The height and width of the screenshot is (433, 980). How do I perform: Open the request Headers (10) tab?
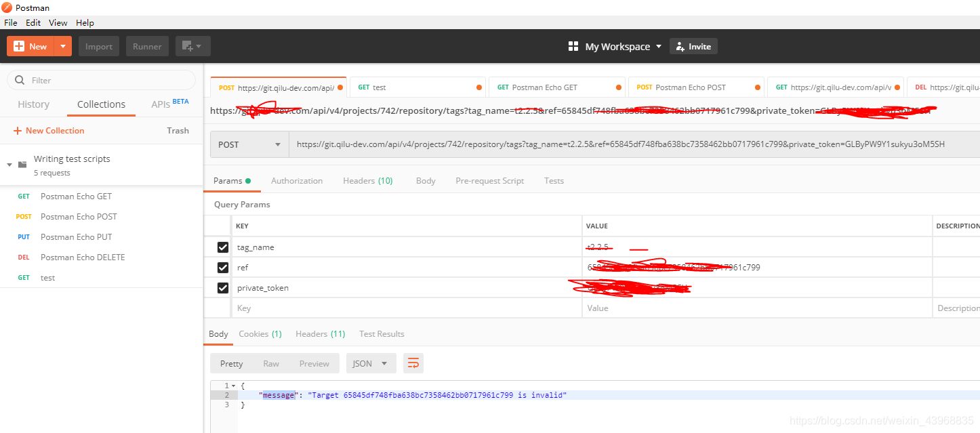pyautogui.click(x=367, y=181)
